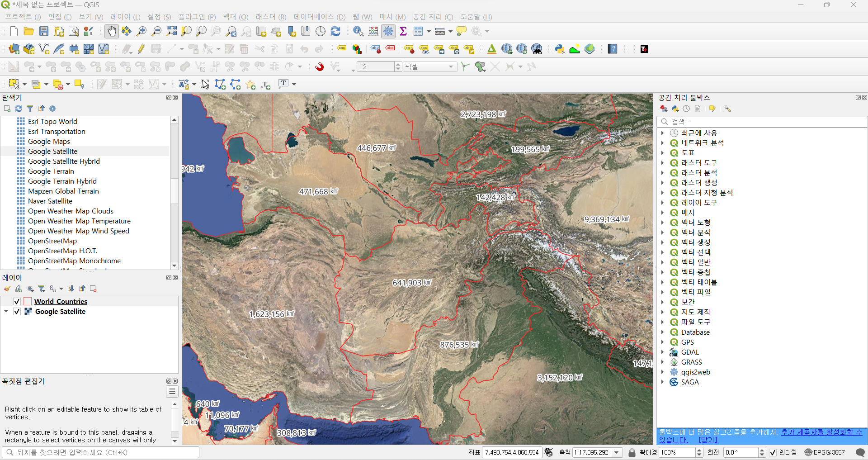Screen dimensions: 868x460
Task: Open Processing options wrench icon
Action: pyautogui.click(x=727, y=109)
